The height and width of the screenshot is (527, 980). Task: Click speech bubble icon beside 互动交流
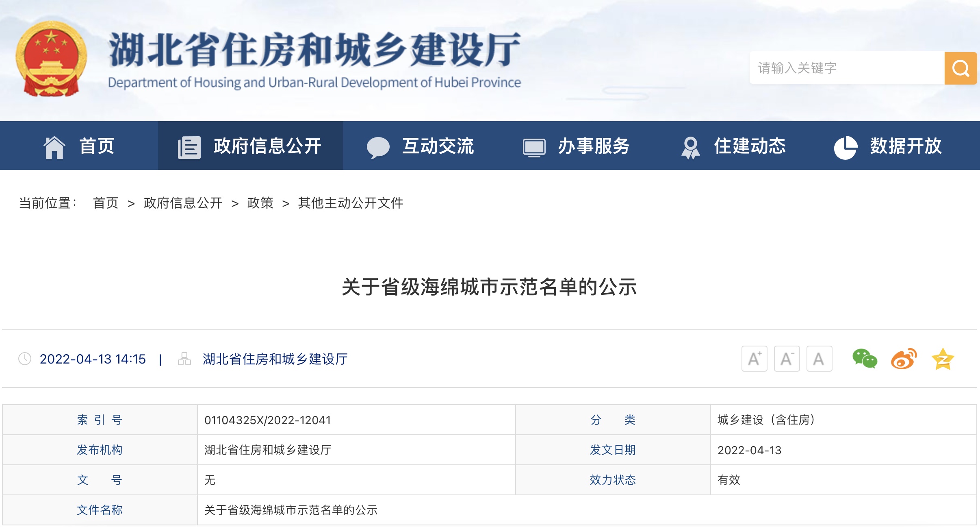coord(378,147)
